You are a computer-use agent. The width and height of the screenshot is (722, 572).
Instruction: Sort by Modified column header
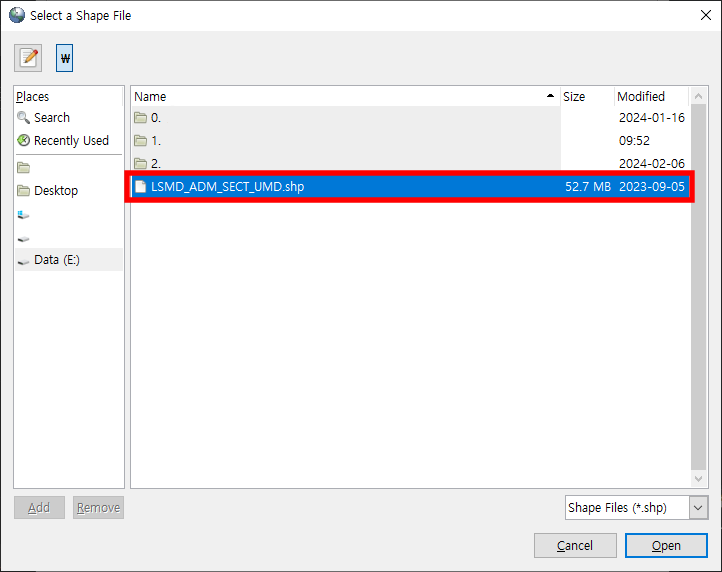(x=652, y=97)
